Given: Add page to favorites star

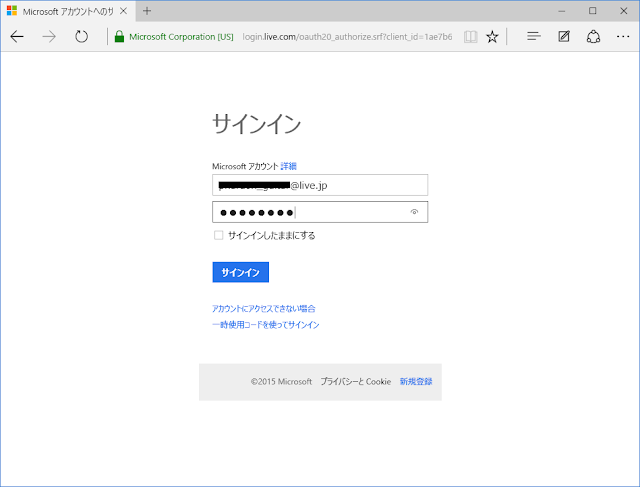Looking at the screenshot, I should click(x=492, y=37).
